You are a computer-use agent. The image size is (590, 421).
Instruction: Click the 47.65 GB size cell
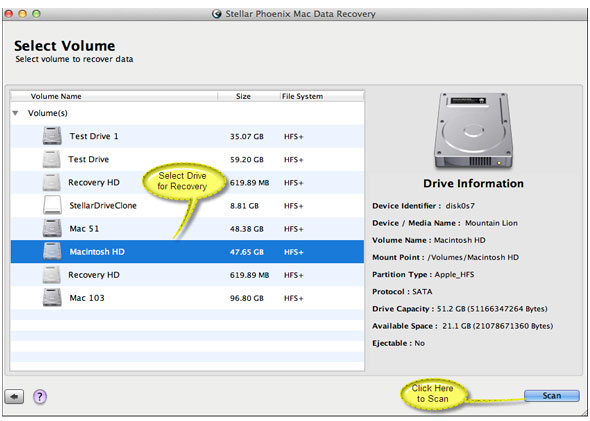(x=246, y=252)
